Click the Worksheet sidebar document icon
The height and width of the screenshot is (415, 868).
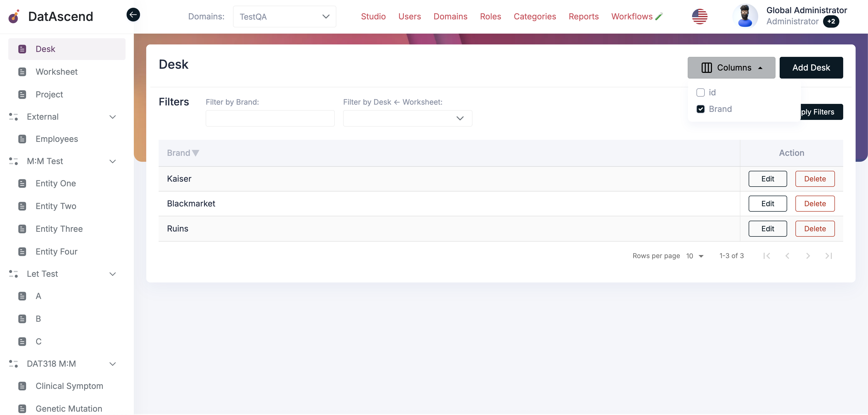point(22,72)
